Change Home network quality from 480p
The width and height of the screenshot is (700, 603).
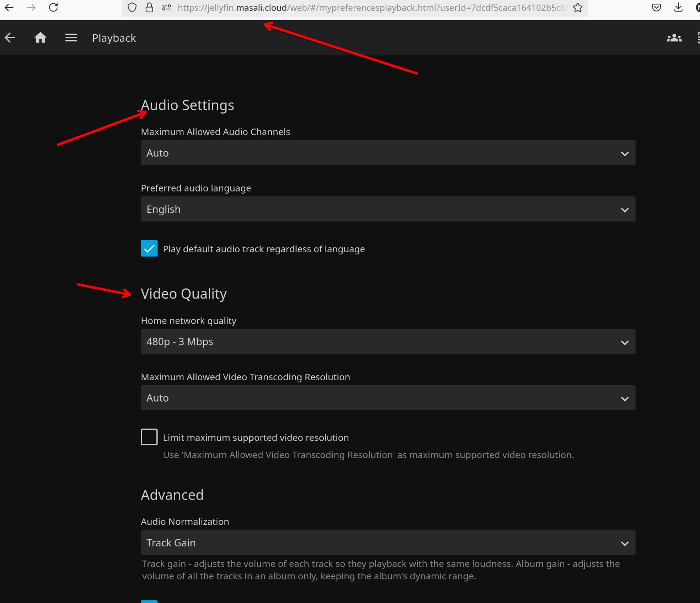pos(388,342)
